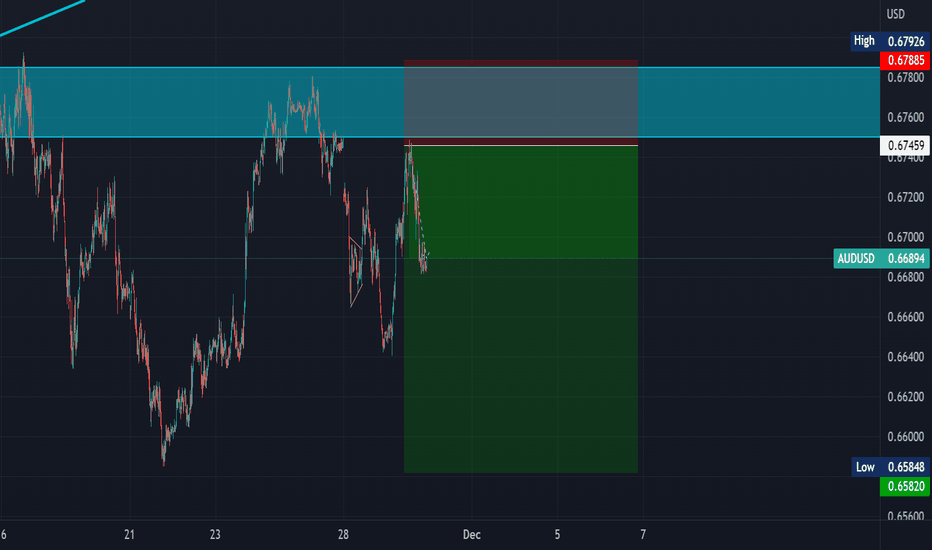Image resolution: width=932 pixels, height=550 pixels.
Task: Select the red stop-loss zone of short position
Action: coord(521,102)
